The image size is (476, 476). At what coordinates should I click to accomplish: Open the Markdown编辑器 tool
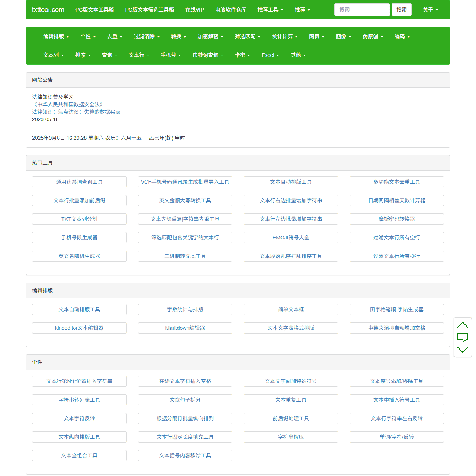click(185, 328)
